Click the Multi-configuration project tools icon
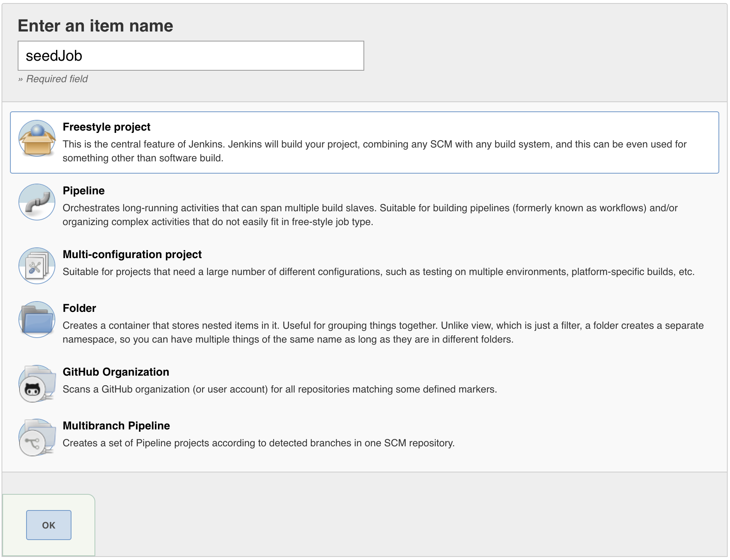 click(x=37, y=266)
